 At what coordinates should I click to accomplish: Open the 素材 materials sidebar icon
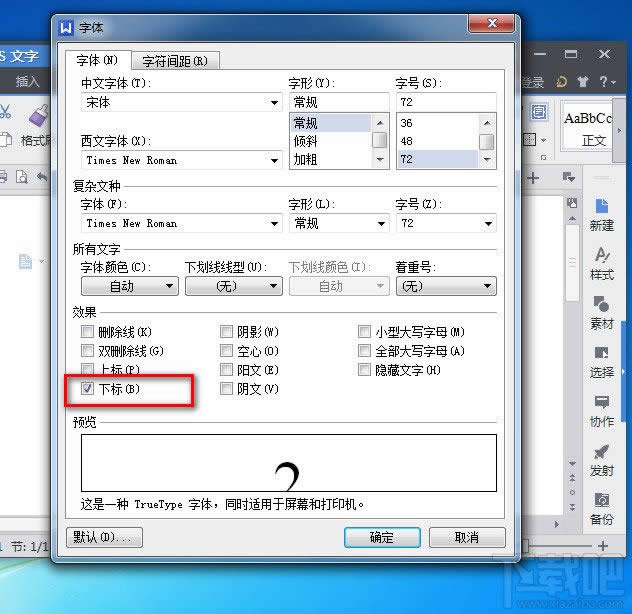[602, 311]
